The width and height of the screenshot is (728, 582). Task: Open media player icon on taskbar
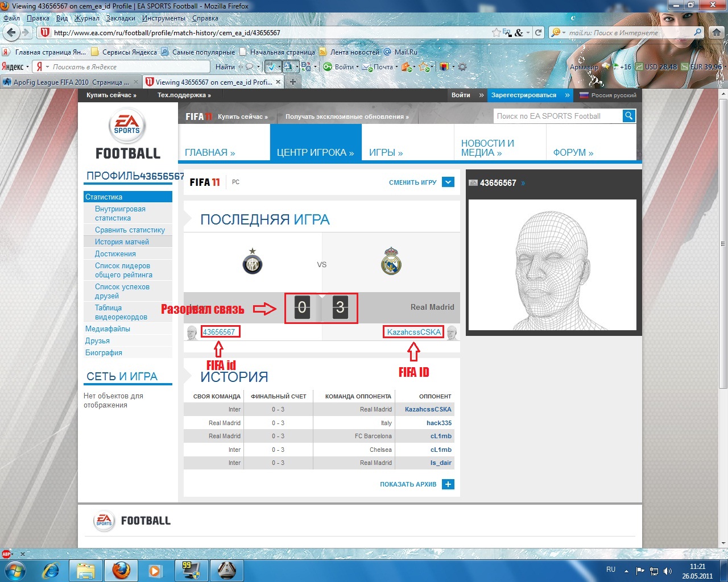point(155,570)
